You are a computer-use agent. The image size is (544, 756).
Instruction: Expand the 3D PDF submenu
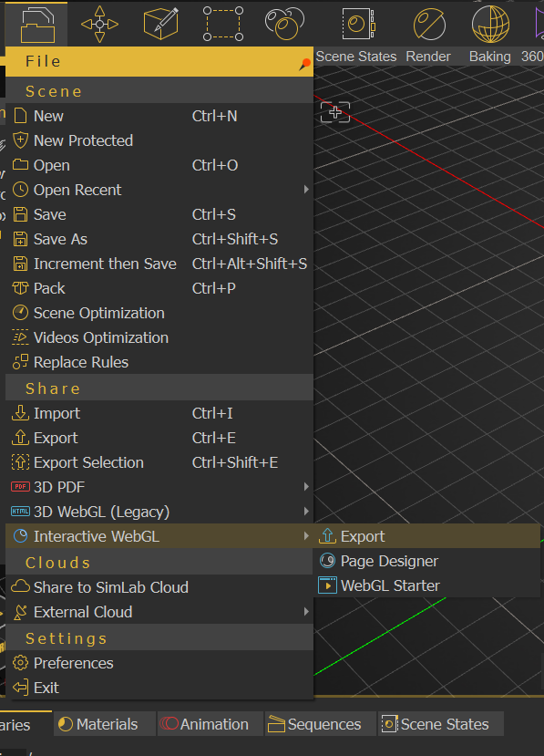pos(159,486)
